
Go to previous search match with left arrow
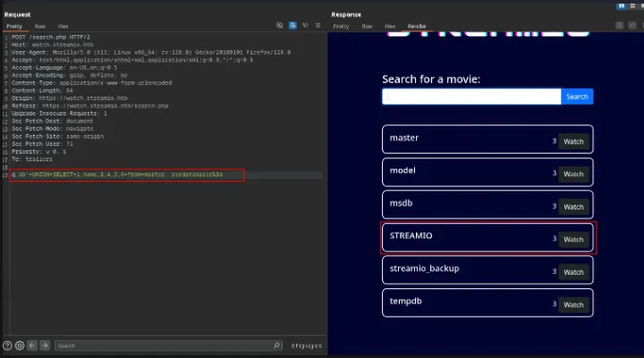(32, 345)
